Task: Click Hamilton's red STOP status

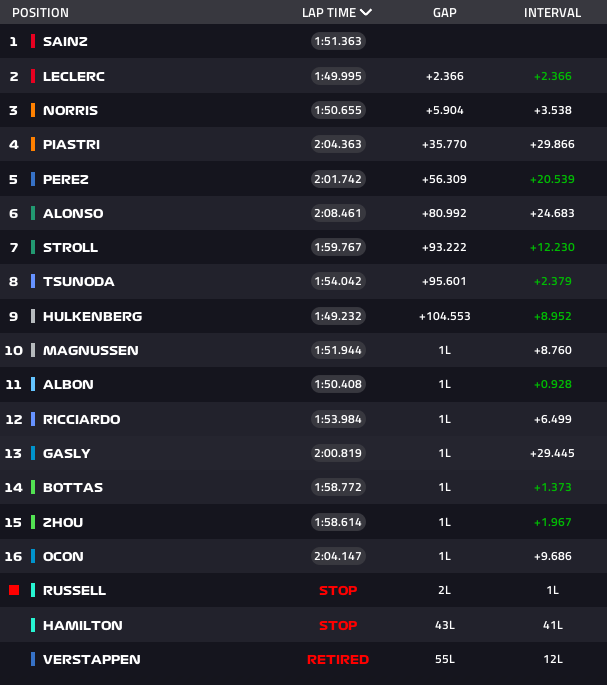Action: pos(338,625)
